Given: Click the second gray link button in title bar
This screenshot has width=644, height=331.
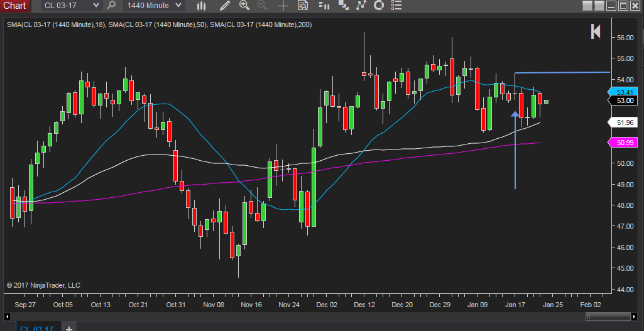Looking at the screenshot, I should point(599,6).
